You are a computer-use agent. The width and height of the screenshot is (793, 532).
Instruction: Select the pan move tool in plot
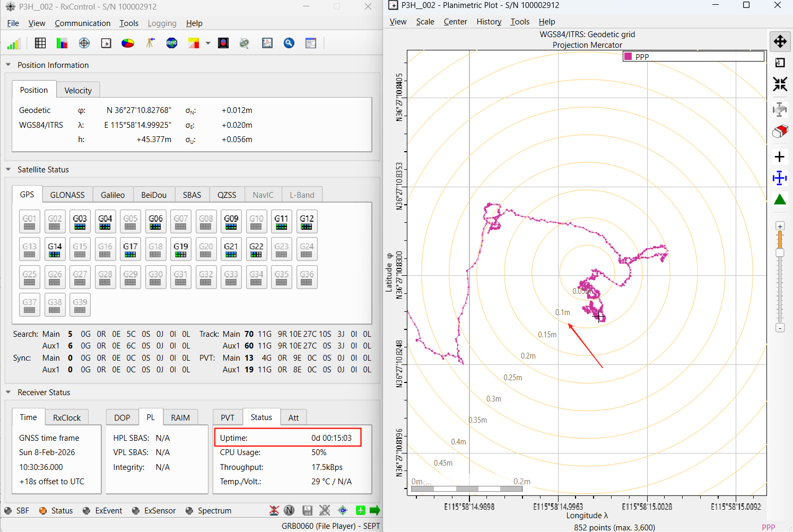pyautogui.click(x=780, y=41)
